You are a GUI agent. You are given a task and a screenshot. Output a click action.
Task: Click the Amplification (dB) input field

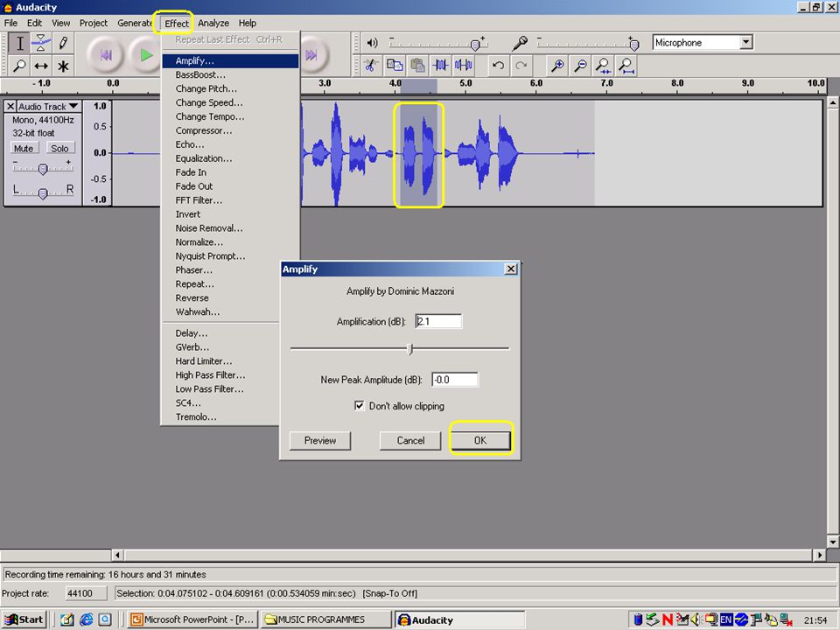(x=438, y=321)
